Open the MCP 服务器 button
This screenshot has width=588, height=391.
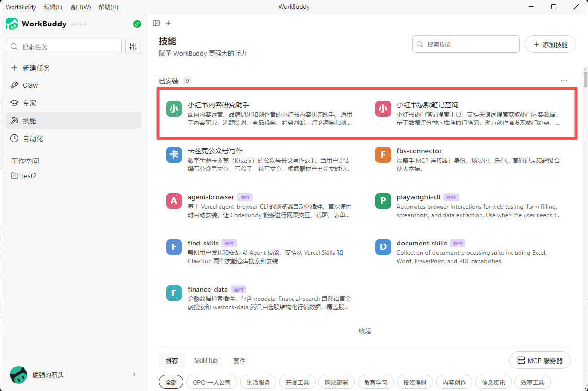coord(540,361)
